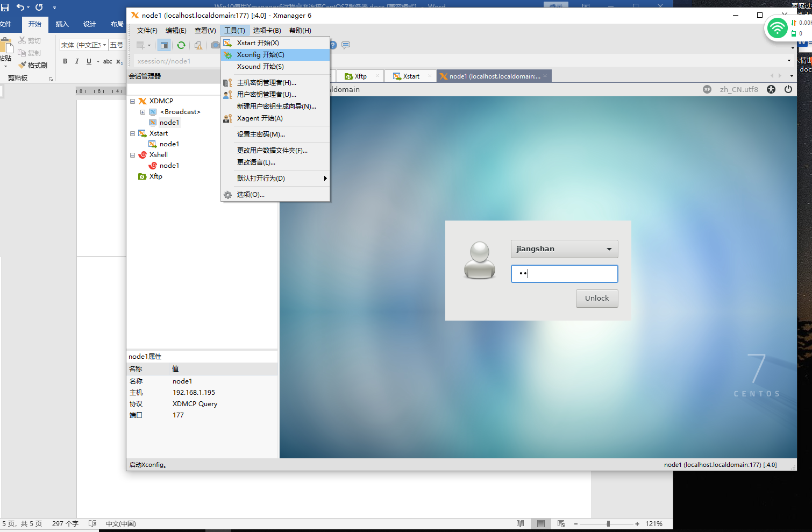
Task: Close the Xftp tab
Action: pyautogui.click(x=377, y=76)
